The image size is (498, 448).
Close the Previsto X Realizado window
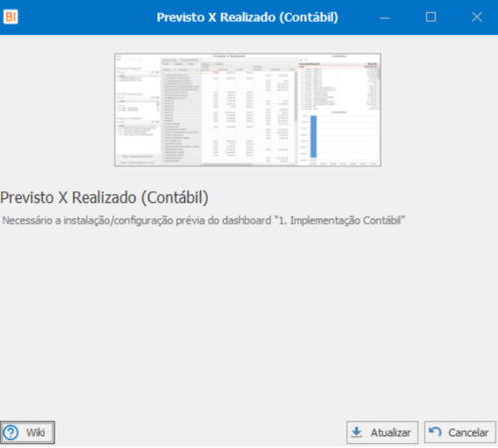(x=477, y=17)
